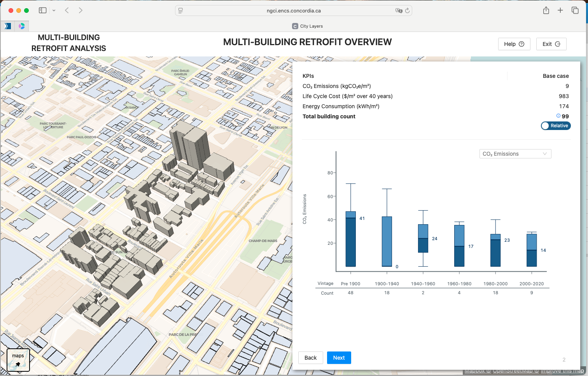The height and width of the screenshot is (376, 588).
Task: Click the 1980-2000 vintage label
Action: point(495,284)
